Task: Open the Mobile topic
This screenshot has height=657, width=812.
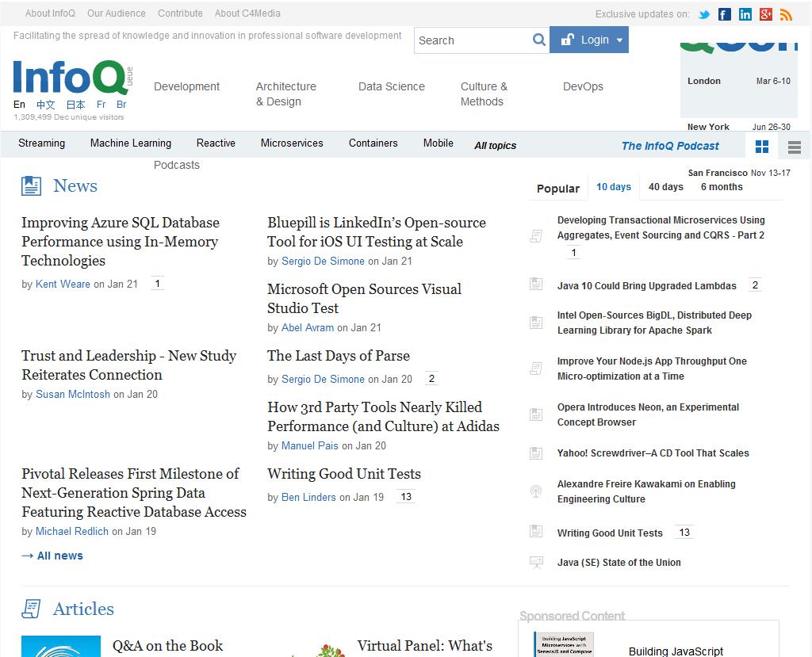Action: click(x=438, y=143)
